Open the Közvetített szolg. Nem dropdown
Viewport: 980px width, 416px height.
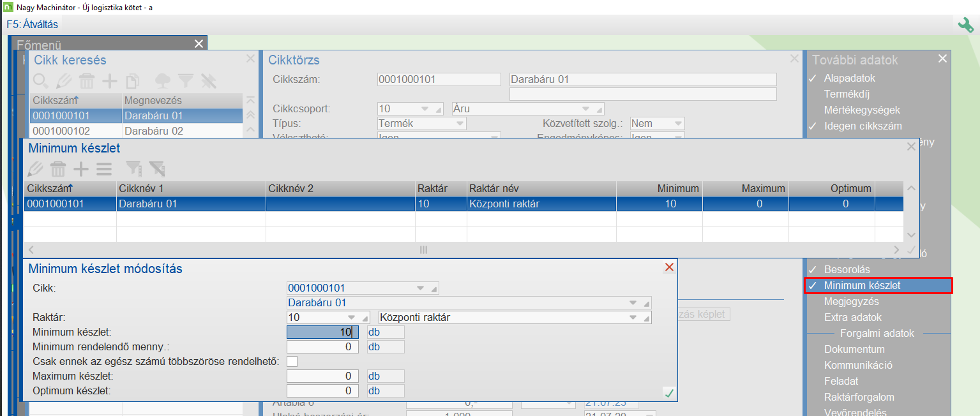tap(678, 123)
